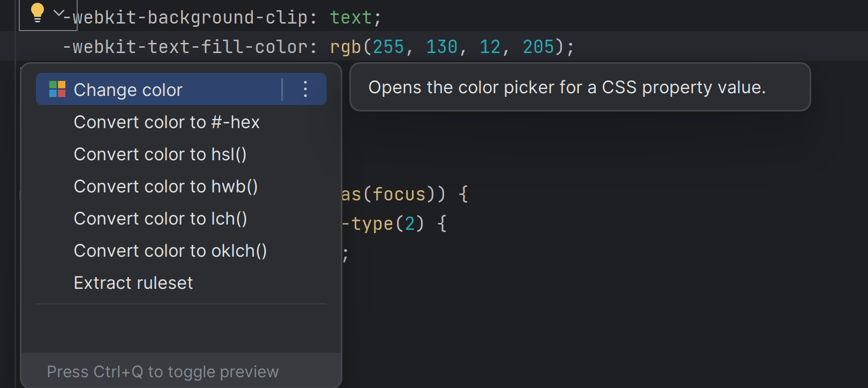Apply Convert color to lch()
Viewport: 868px width, 388px height.
click(160, 219)
